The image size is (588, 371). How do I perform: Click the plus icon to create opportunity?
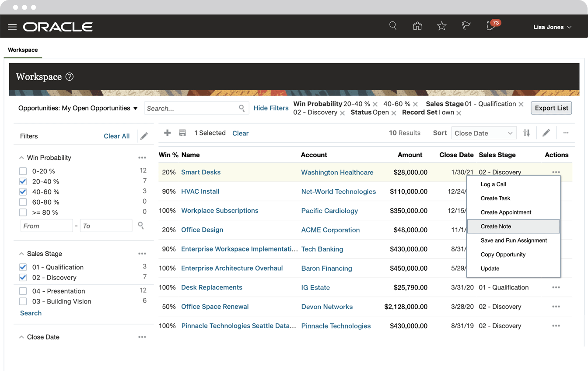pyautogui.click(x=168, y=133)
